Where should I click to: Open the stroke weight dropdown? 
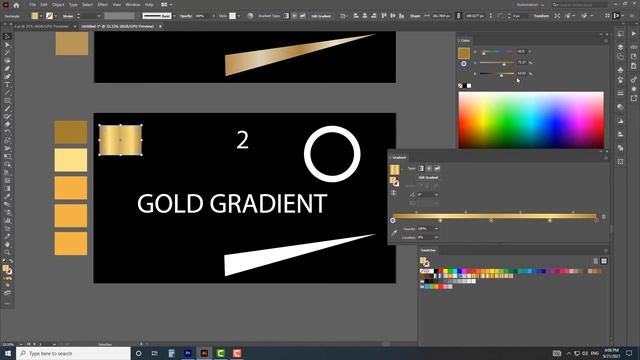tap(98, 16)
